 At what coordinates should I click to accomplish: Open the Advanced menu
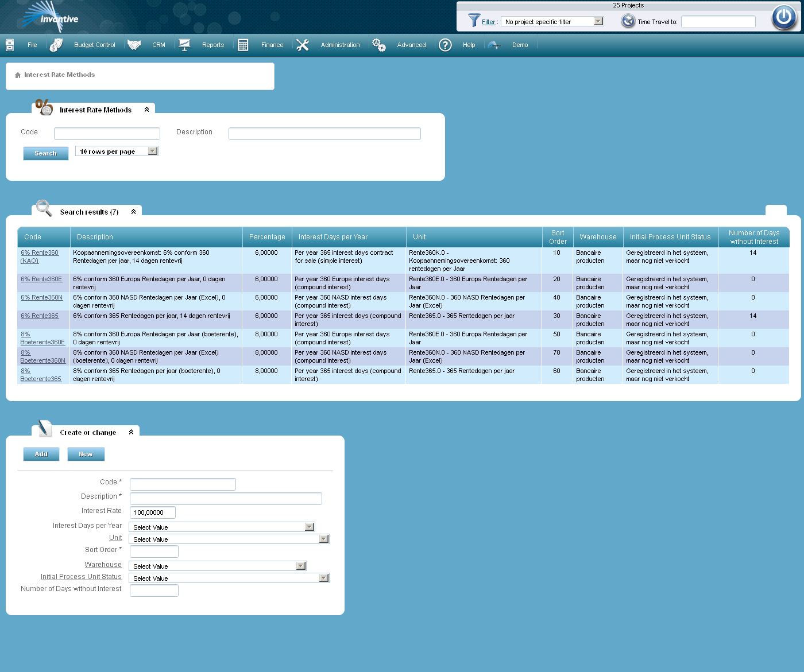412,45
